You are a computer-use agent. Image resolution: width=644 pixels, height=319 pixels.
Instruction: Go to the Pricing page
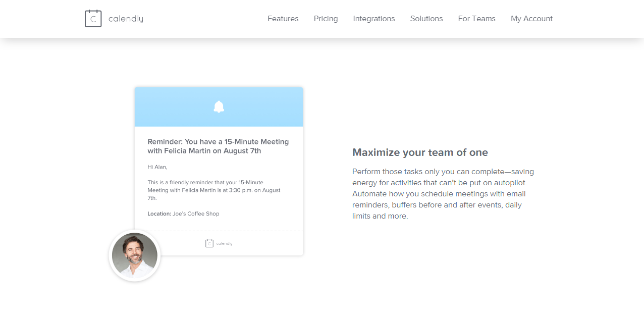click(326, 19)
